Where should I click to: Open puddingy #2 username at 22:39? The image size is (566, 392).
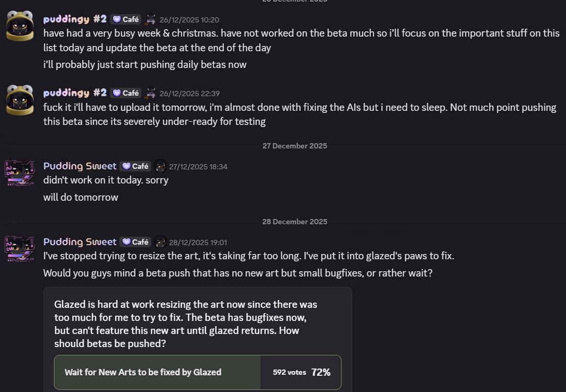click(x=75, y=93)
